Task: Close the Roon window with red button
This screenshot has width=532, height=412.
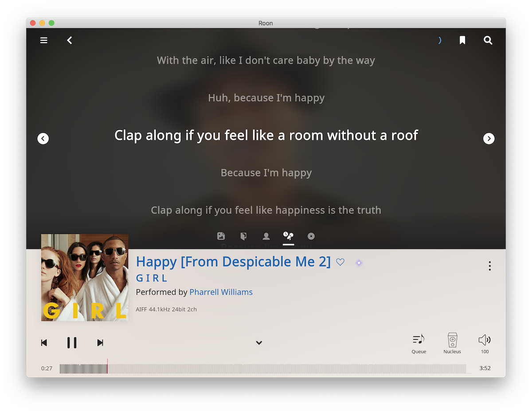Action: [x=33, y=23]
